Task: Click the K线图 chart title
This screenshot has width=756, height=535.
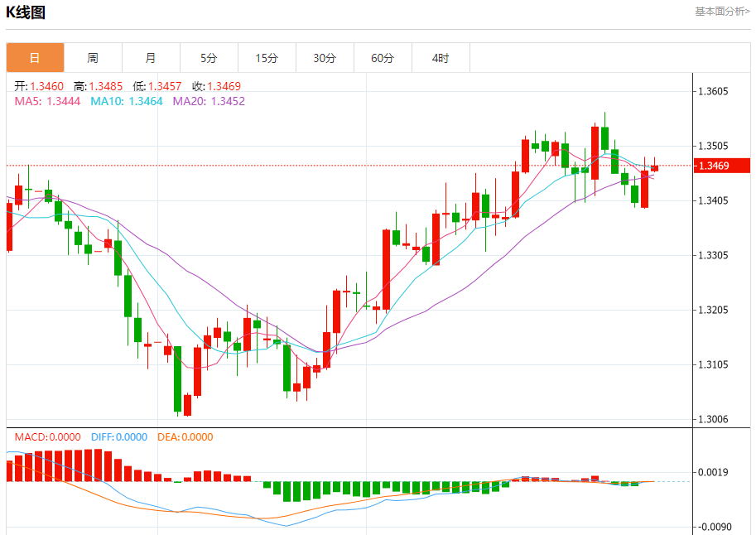Action: pyautogui.click(x=26, y=12)
